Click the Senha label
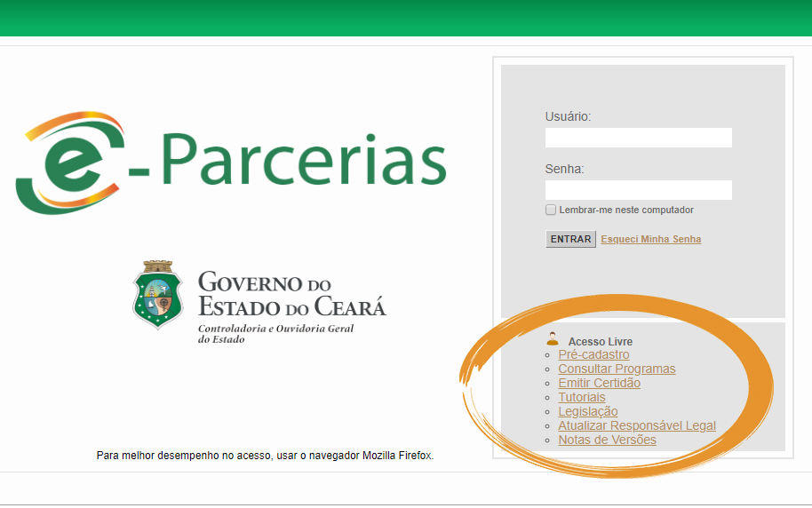The width and height of the screenshot is (812, 508). click(x=564, y=170)
